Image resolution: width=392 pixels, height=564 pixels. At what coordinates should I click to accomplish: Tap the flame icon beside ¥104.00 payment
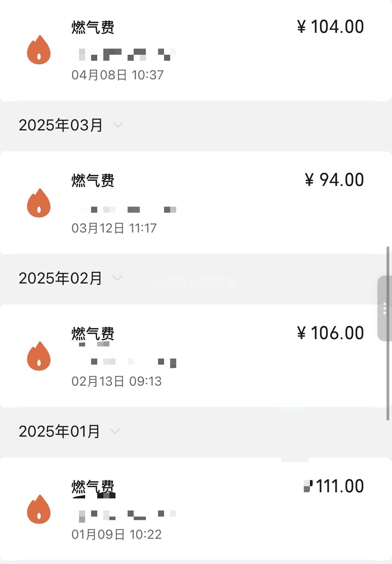39,50
